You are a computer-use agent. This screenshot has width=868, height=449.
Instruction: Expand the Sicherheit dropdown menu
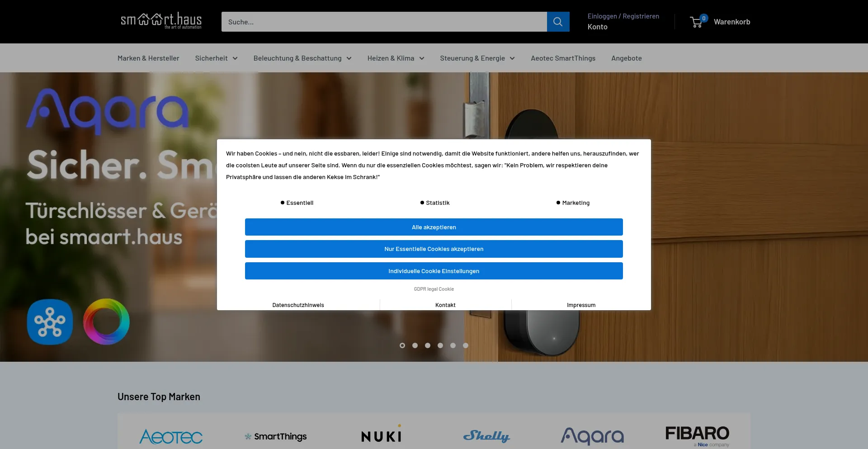pyautogui.click(x=216, y=58)
